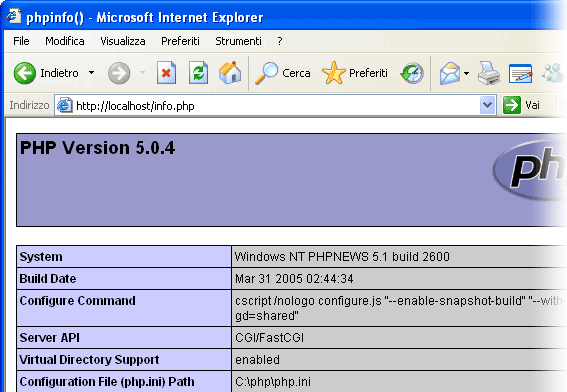Screen dimensions: 567x392
Task: Click 'Configuration File (php.ini) Path' label
Action: pyautogui.click(x=107, y=382)
